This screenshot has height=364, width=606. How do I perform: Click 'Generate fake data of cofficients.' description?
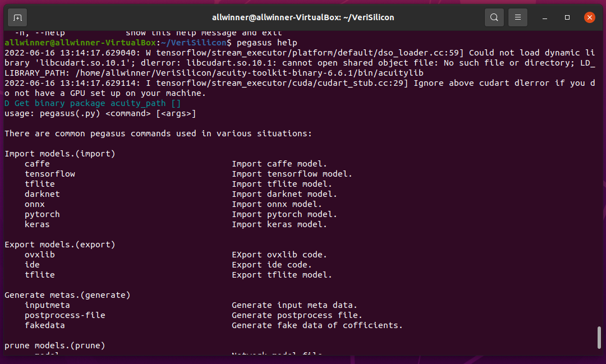317,325
